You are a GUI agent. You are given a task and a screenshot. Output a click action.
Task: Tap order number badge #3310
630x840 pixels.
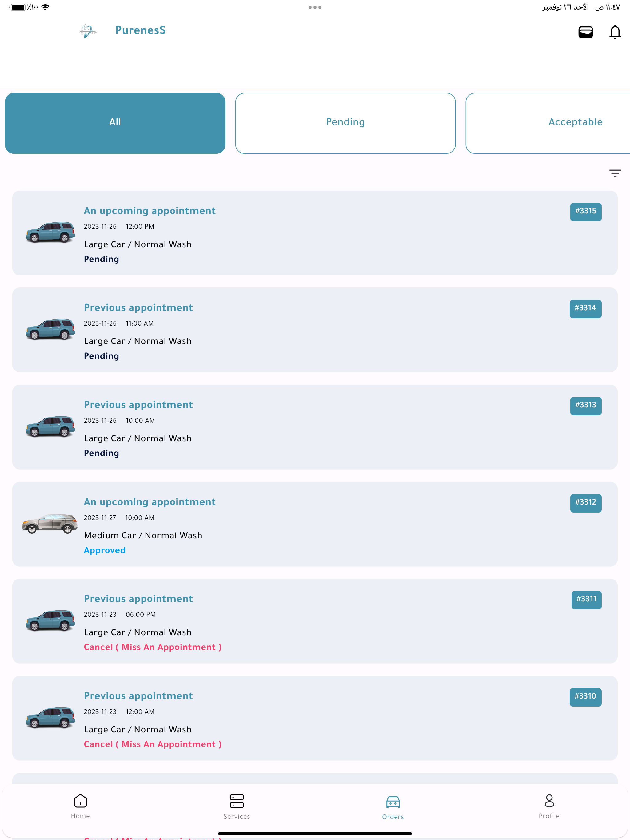(585, 697)
